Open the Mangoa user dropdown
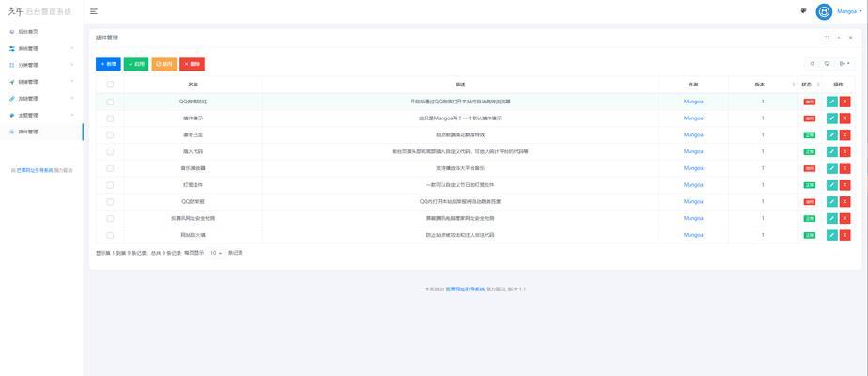The width and height of the screenshot is (868, 376). (849, 11)
